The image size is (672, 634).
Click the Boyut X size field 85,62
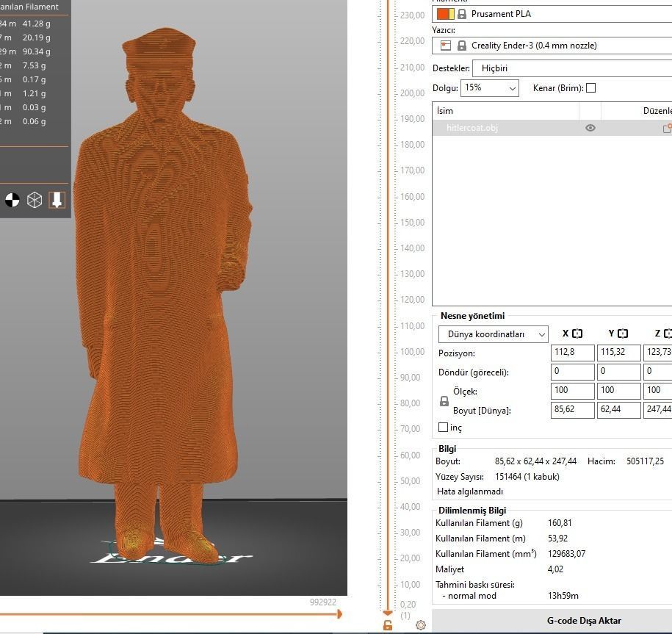coord(573,410)
